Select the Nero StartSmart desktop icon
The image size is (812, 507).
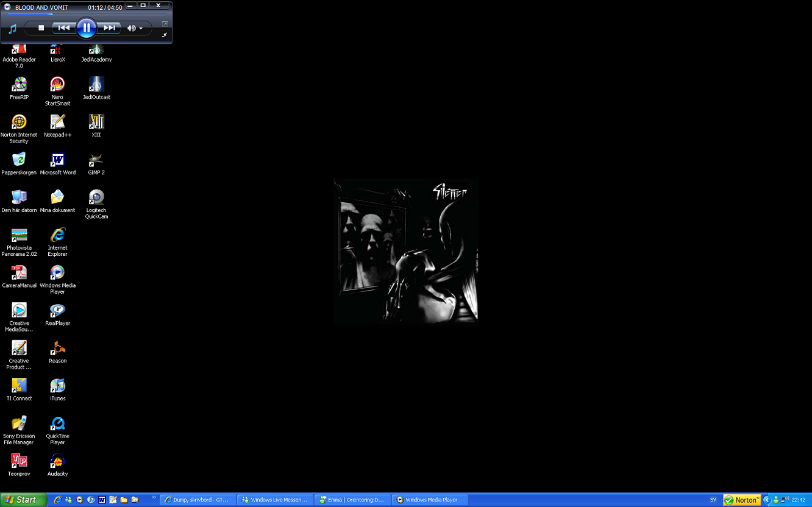tap(57, 91)
